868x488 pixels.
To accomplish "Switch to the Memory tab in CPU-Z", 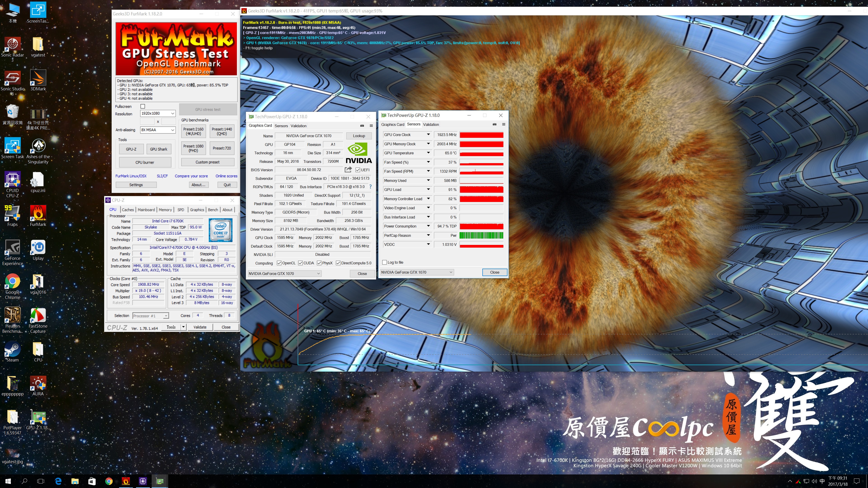I will point(165,209).
